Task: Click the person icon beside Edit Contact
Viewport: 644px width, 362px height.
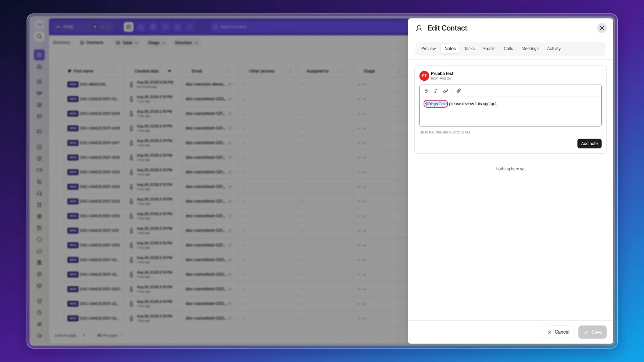Action: click(x=419, y=28)
